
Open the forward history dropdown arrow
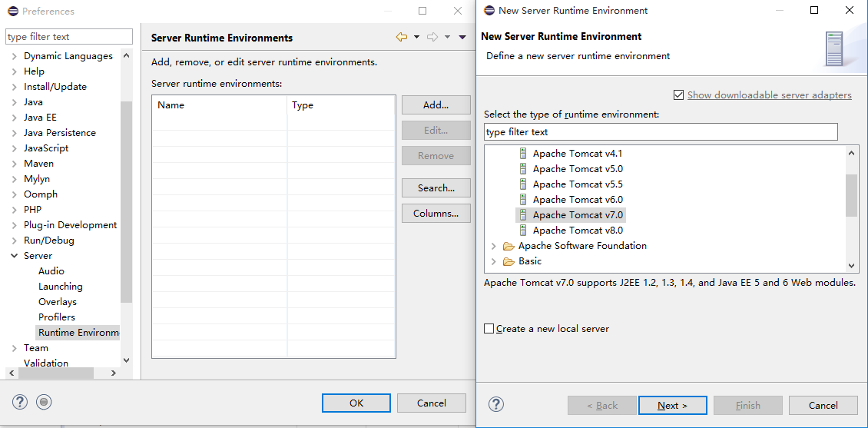[x=447, y=37]
